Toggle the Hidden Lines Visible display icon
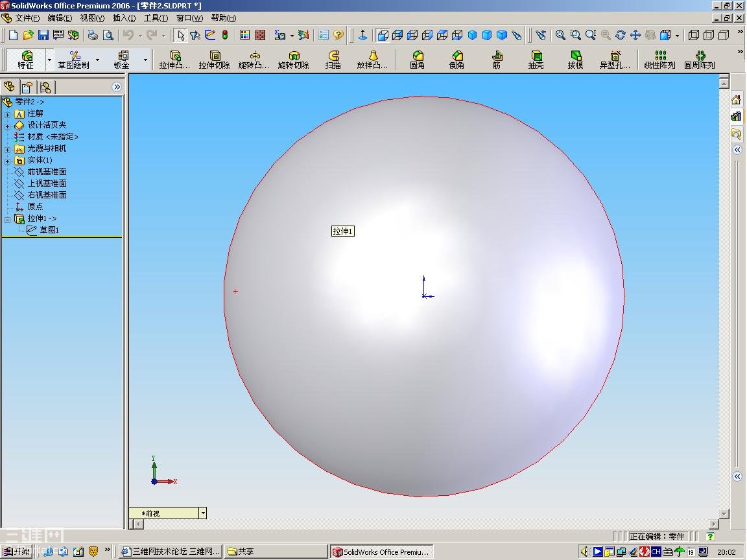Screen dimensions: 747x560 (709, 35)
